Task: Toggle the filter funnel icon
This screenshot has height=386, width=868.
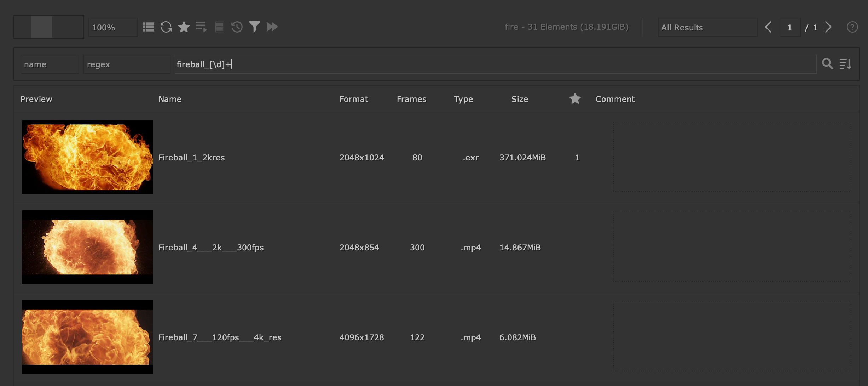Action: click(x=254, y=27)
